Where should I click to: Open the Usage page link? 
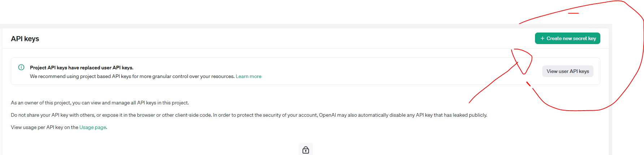(92, 127)
